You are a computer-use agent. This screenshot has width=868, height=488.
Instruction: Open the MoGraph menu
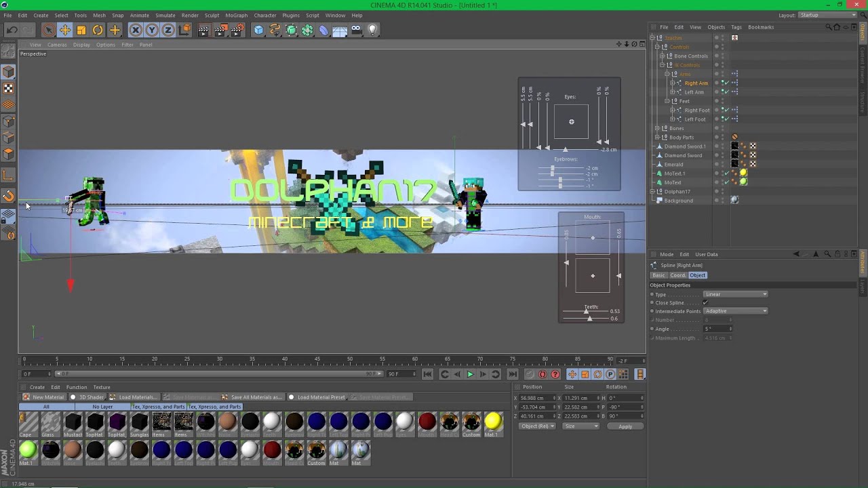point(237,15)
